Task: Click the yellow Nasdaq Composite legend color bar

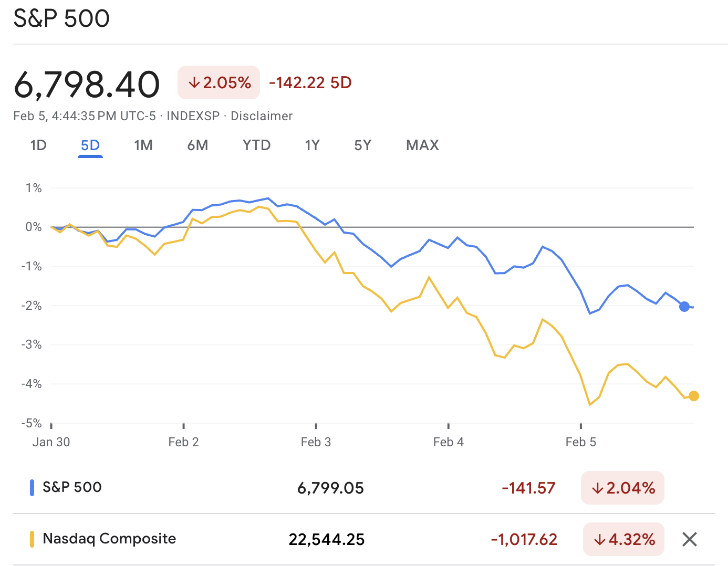Action: point(32,539)
